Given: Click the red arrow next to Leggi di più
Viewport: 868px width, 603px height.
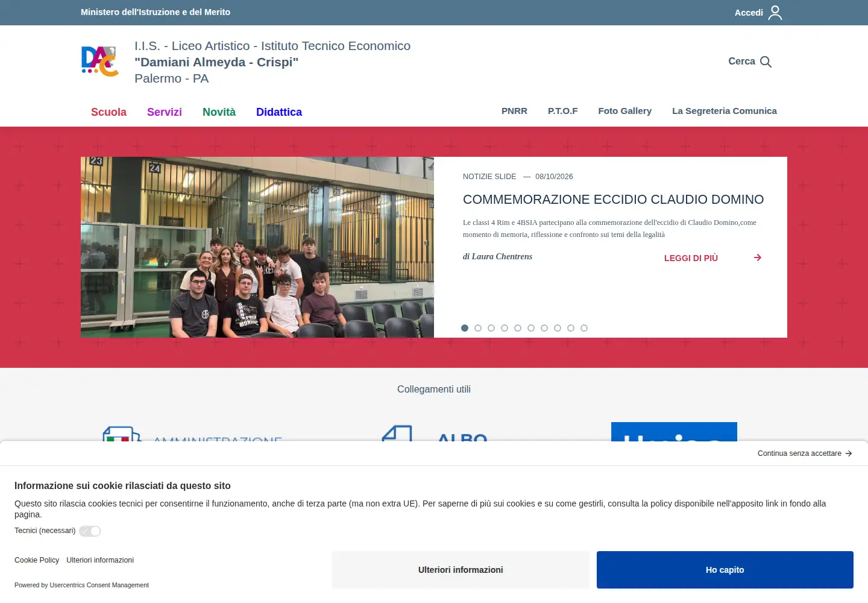Looking at the screenshot, I should [x=758, y=257].
